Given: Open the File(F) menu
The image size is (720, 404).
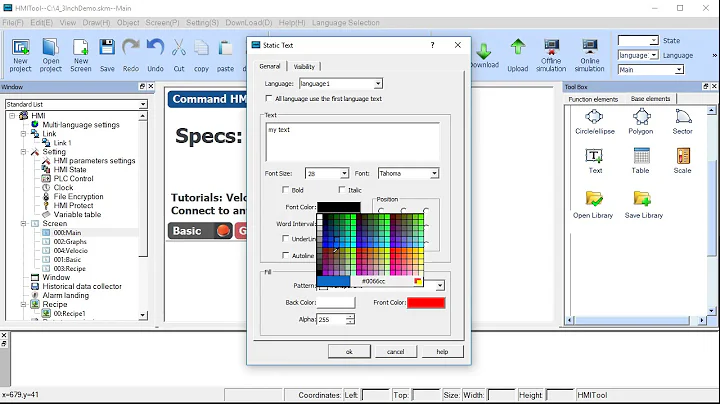Looking at the screenshot, I should (13, 22).
